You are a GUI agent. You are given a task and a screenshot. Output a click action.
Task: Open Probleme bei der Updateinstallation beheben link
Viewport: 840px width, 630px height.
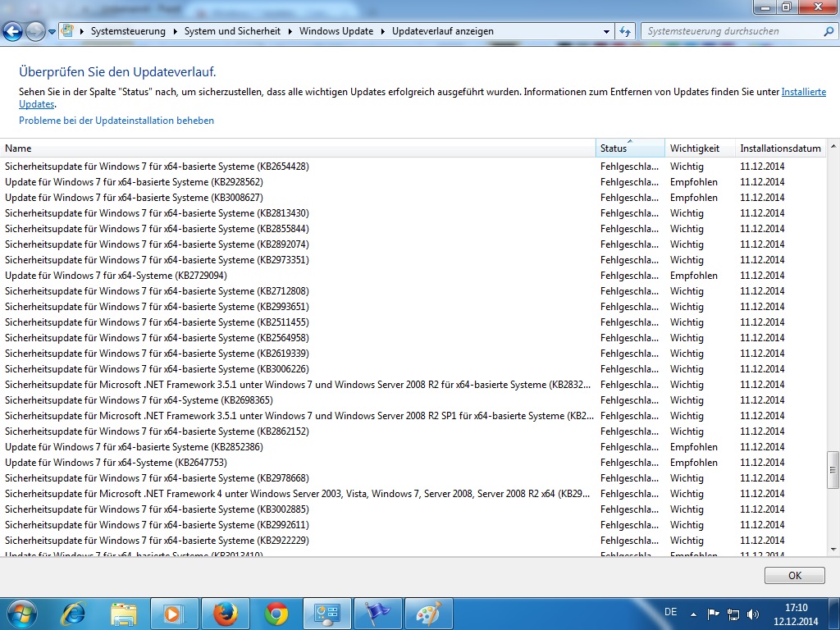116,121
